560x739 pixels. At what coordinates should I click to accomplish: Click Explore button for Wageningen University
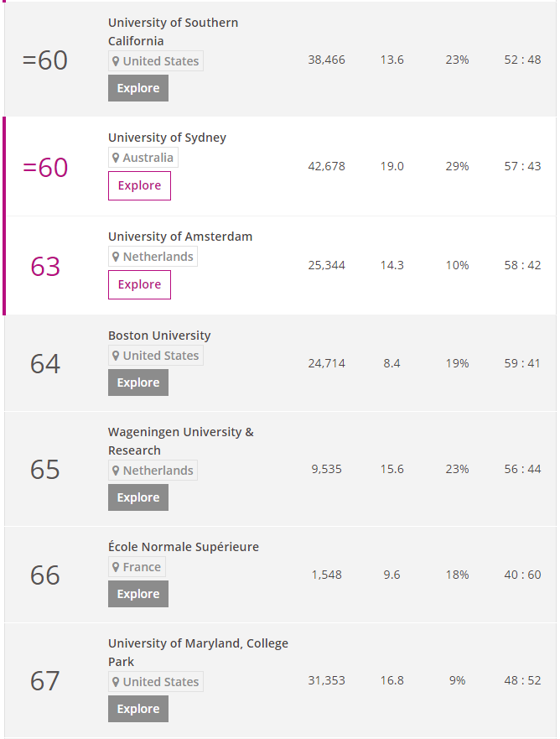[x=138, y=497]
